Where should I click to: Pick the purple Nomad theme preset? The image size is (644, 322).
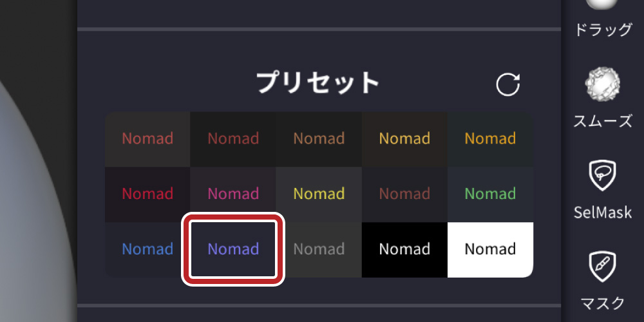(x=233, y=249)
